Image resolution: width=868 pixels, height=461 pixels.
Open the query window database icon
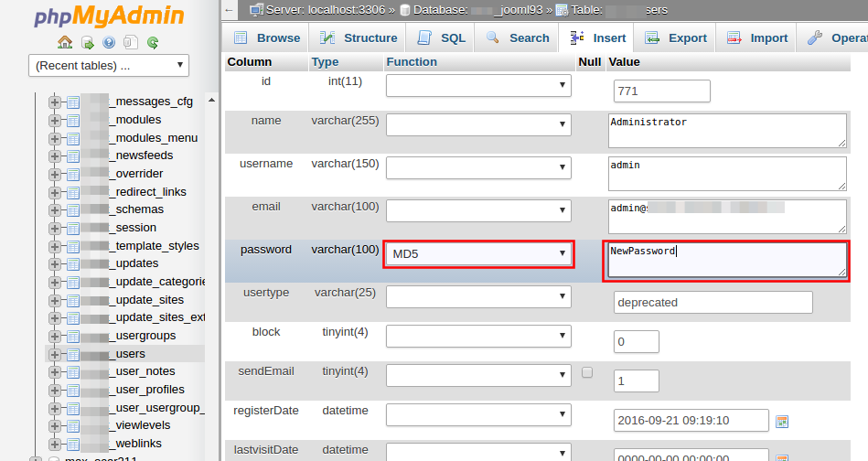87,42
